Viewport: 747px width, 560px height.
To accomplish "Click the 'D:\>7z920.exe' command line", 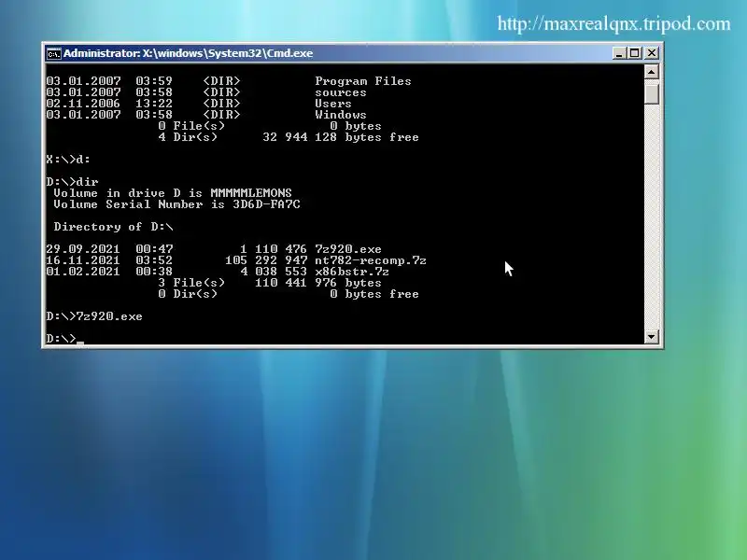I will point(94,316).
